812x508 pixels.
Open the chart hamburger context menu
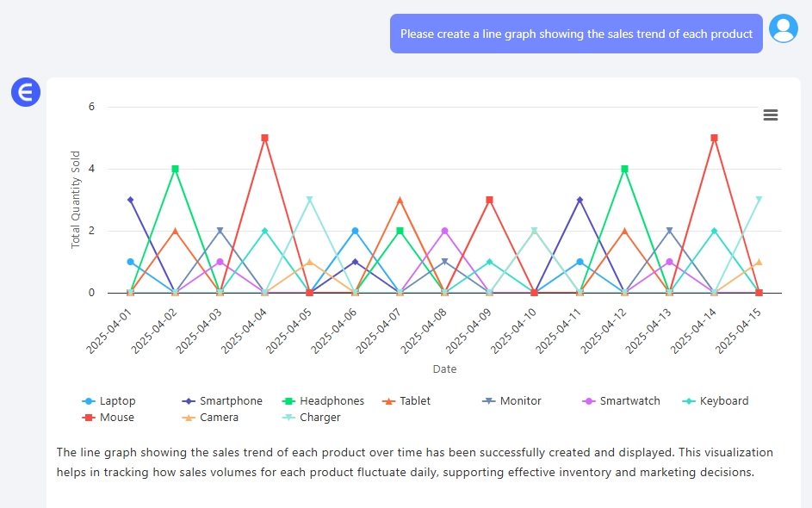click(770, 115)
